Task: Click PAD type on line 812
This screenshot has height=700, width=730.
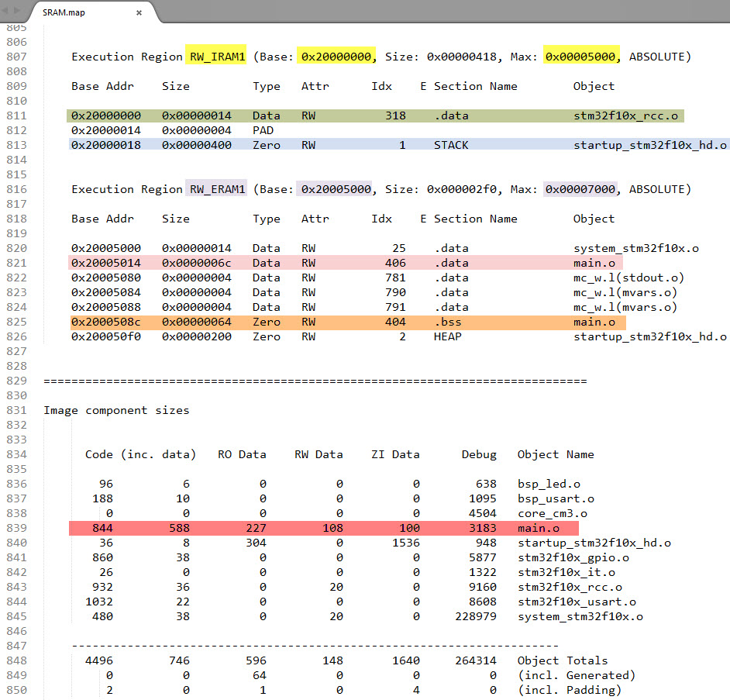Action: (263, 130)
